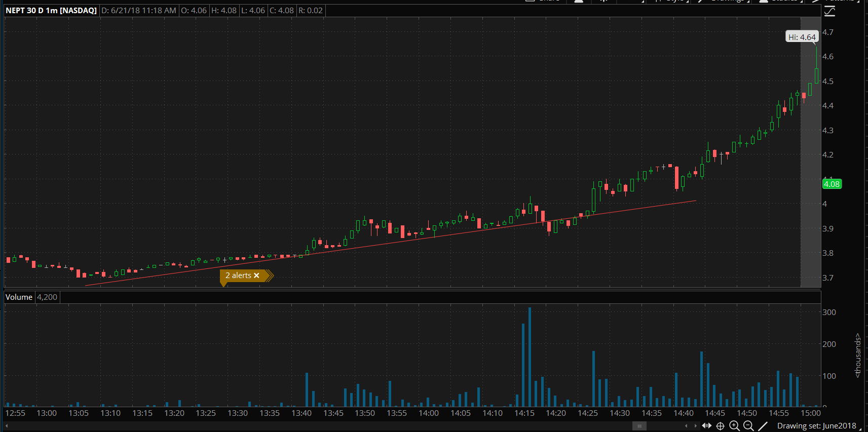868x432 pixels.
Task: Click the range value R: 0.02
Action: [310, 10]
